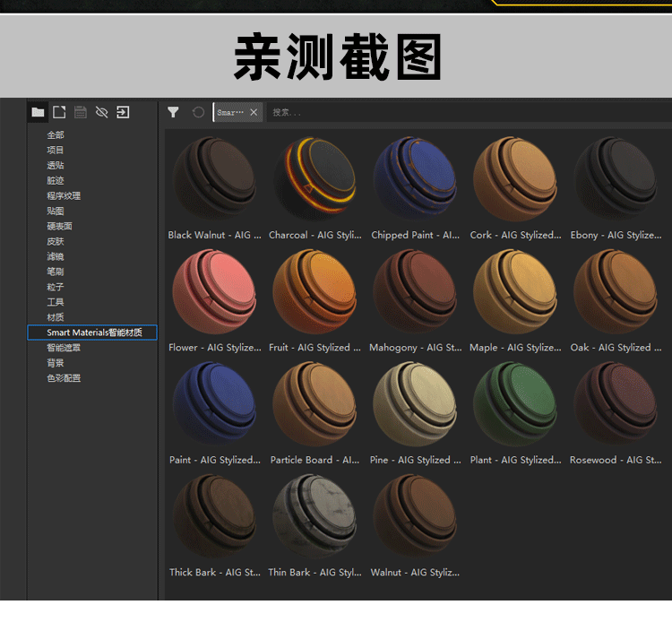The width and height of the screenshot is (672, 622).
Task: Close the Smar... filter tag
Action: tap(254, 112)
